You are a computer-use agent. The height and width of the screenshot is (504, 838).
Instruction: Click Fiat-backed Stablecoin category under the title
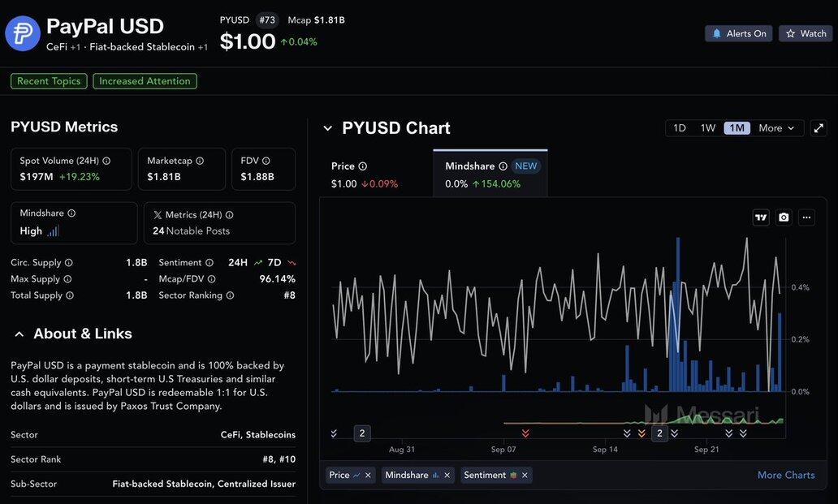tap(142, 47)
